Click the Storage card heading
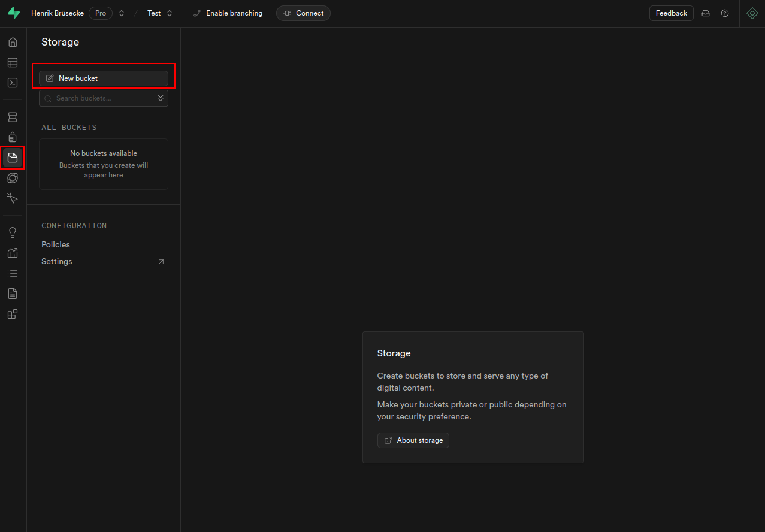The image size is (765, 532). pos(394,353)
